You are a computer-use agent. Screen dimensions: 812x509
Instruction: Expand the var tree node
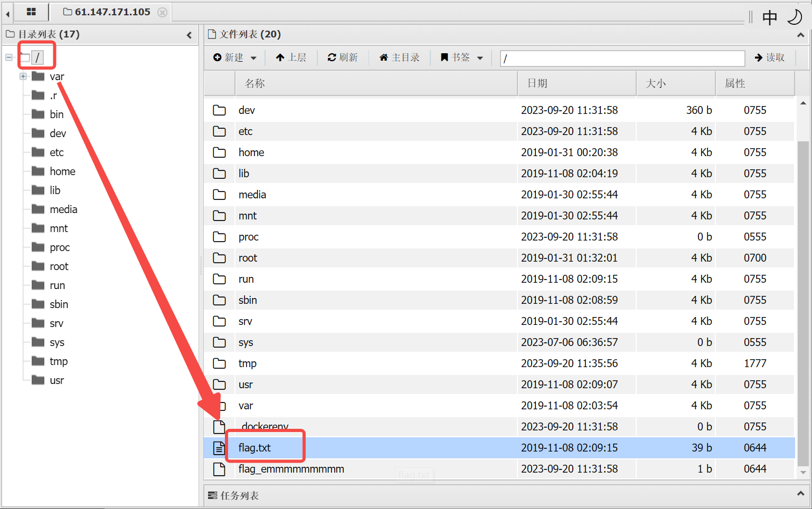click(23, 76)
